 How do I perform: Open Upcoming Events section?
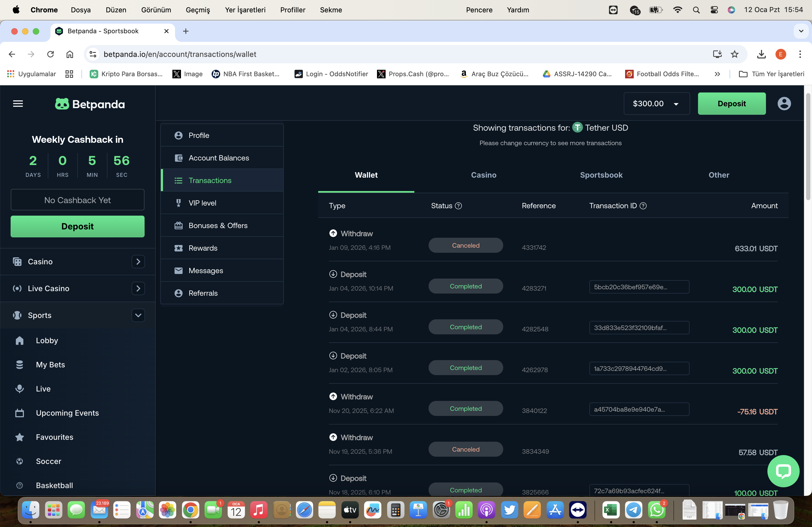pos(67,413)
